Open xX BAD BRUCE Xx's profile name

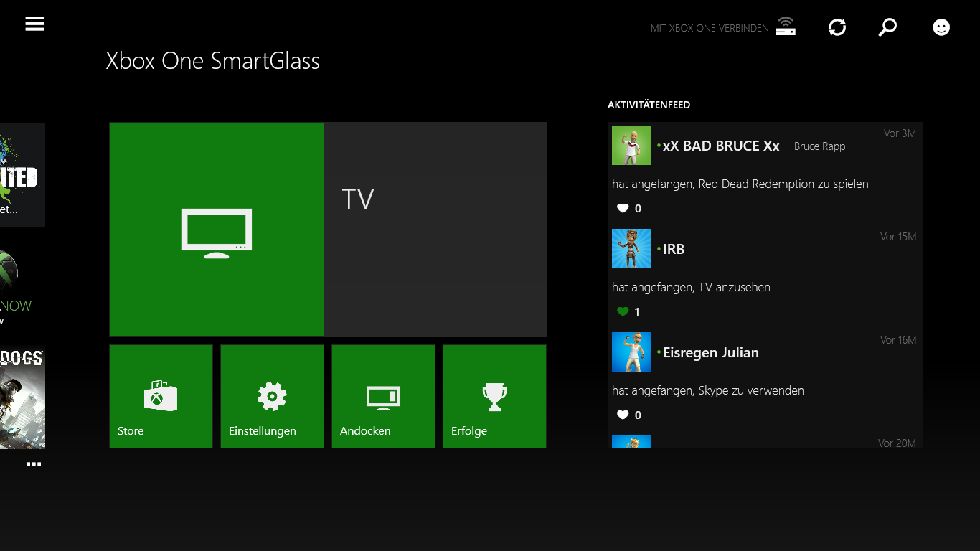(x=720, y=146)
